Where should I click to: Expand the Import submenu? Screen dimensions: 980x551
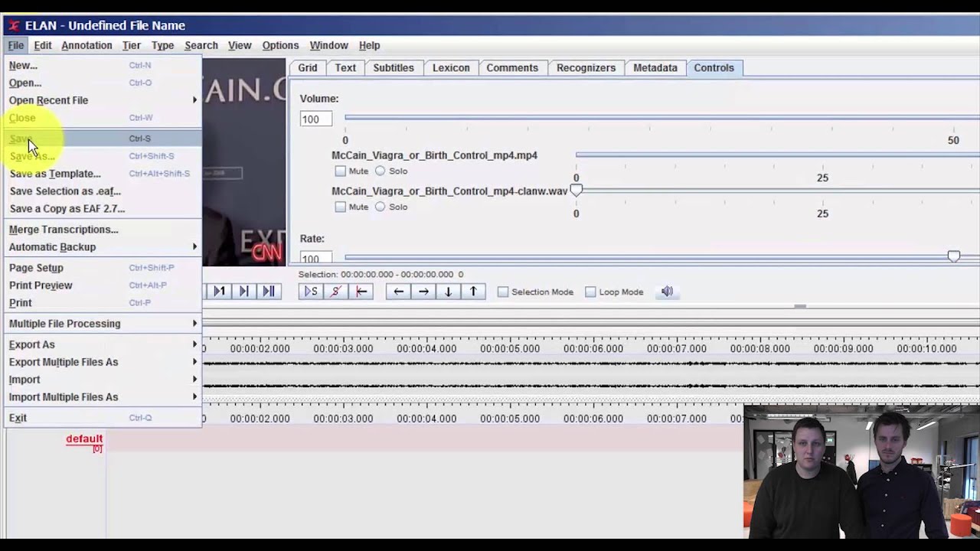[103, 380]
